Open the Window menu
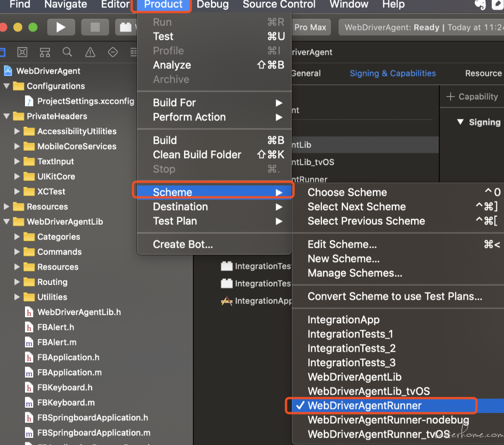Image resolution: width=504 pixels, height=445 pixels. pos(349,4)
